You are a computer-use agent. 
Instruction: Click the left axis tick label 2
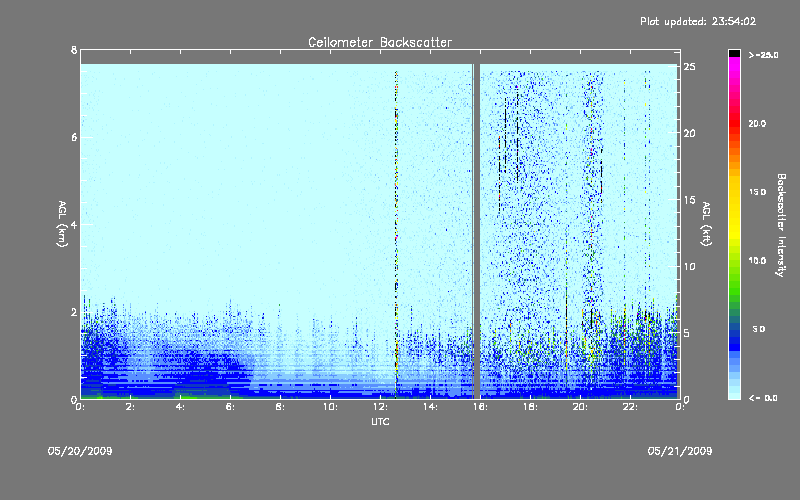[x=74, y=312]
